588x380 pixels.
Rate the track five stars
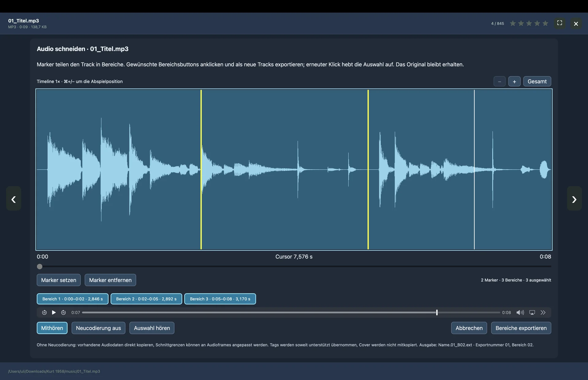coord(545,23)
